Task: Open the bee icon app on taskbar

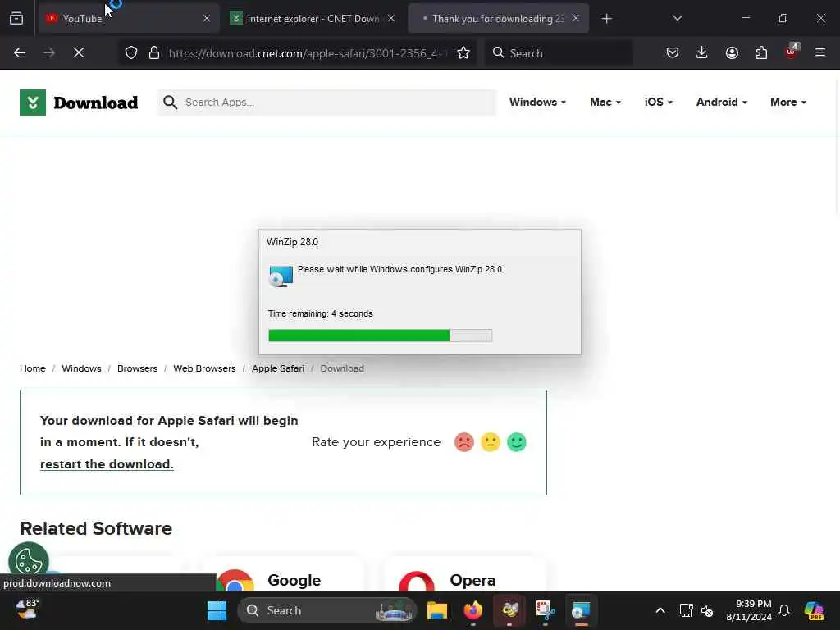Action: tap(509, 610)
